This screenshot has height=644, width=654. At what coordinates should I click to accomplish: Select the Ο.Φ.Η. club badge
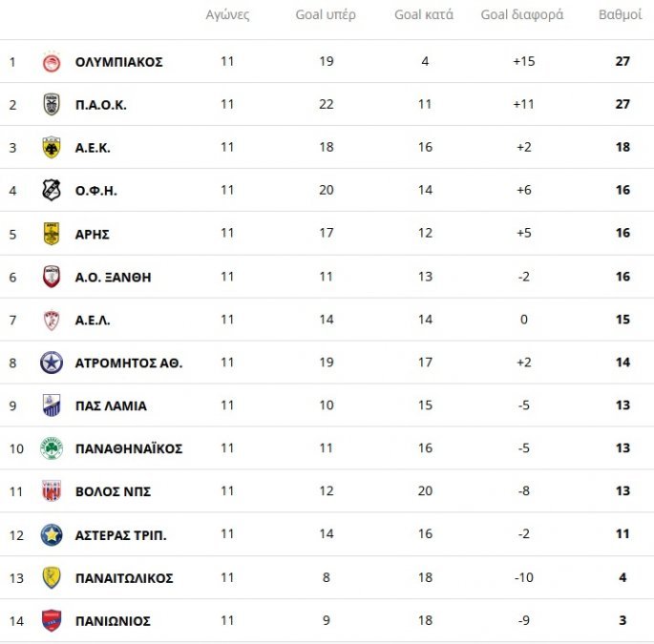click(x=52, y=191)
